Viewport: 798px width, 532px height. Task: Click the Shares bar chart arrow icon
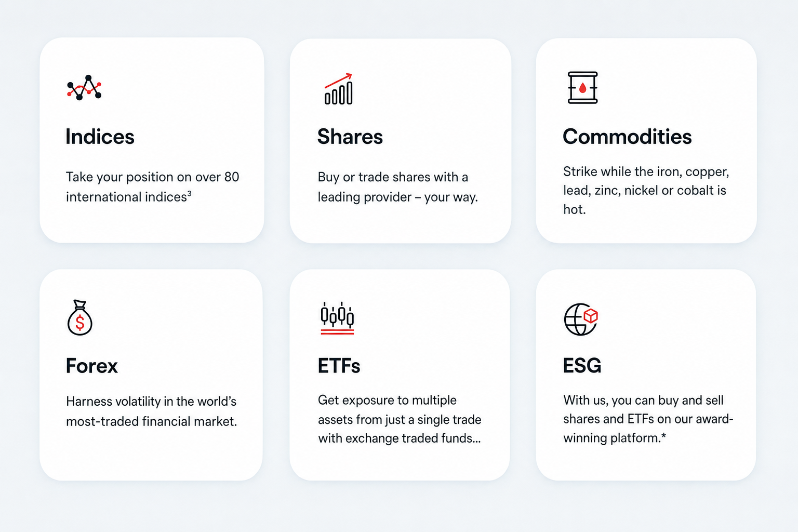(339, 89)
